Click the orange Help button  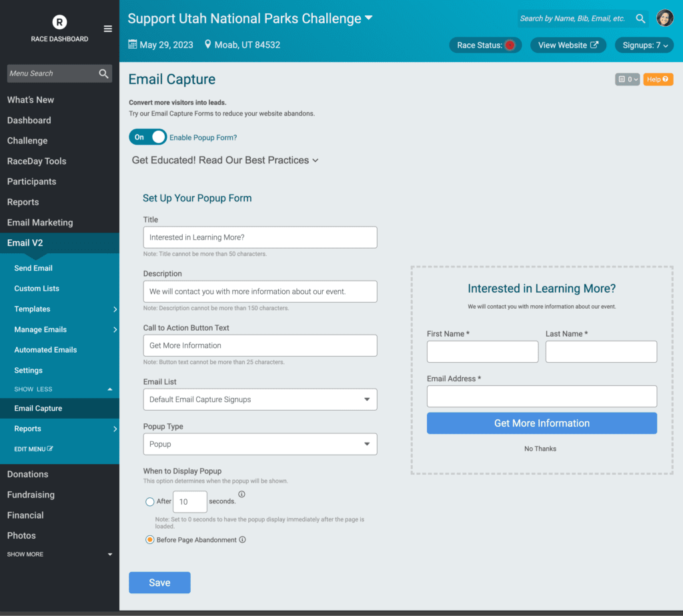click(658, 79)
